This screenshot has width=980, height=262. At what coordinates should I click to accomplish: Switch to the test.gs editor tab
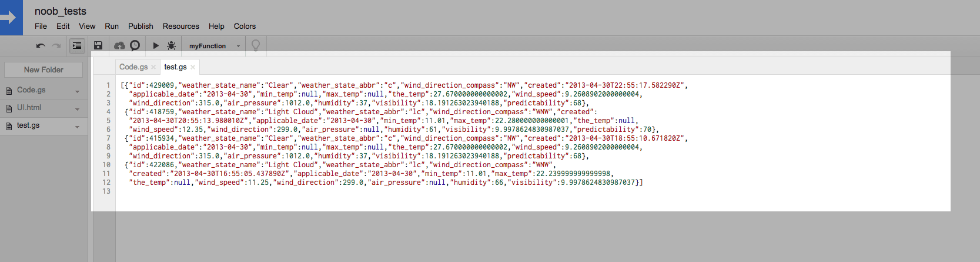[x=175, y=67]
